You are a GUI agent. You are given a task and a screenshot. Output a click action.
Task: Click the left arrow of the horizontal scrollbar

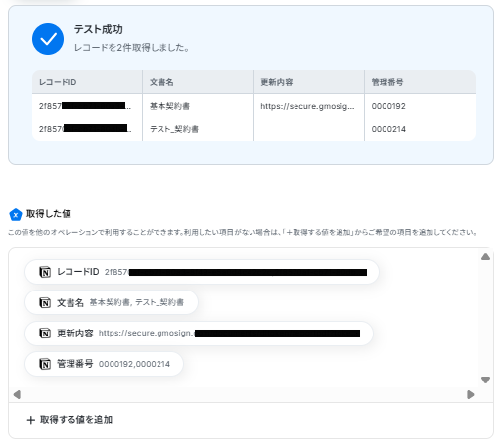pos(17,395)
